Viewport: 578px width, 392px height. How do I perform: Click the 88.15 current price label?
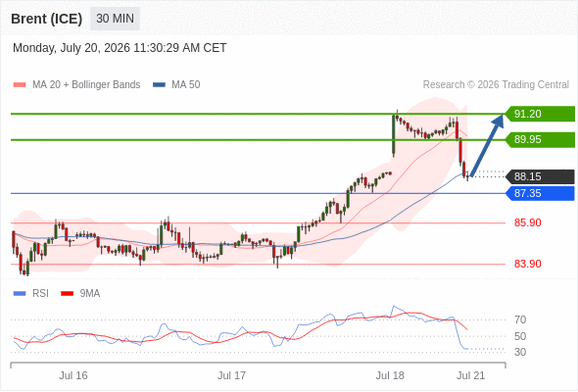click(540, 176)
